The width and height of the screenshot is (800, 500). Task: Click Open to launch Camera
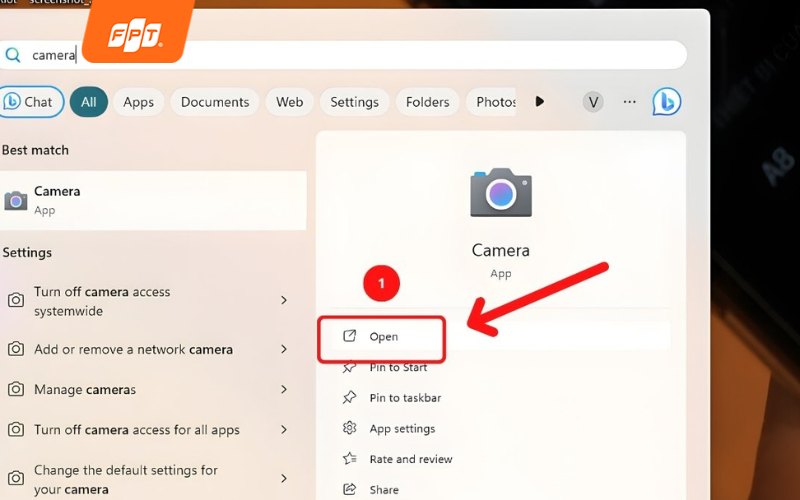[x=382, y=337]
